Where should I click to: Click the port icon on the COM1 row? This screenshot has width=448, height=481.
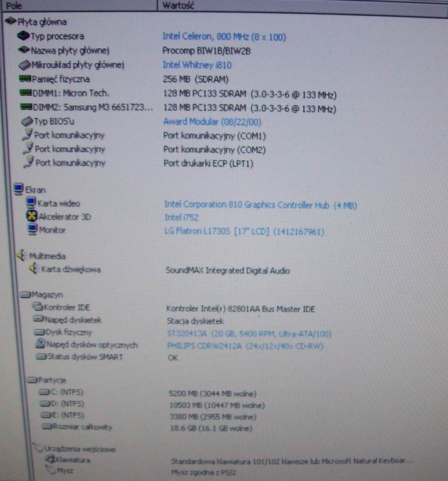pyautogui.click(x=28, y=135)
